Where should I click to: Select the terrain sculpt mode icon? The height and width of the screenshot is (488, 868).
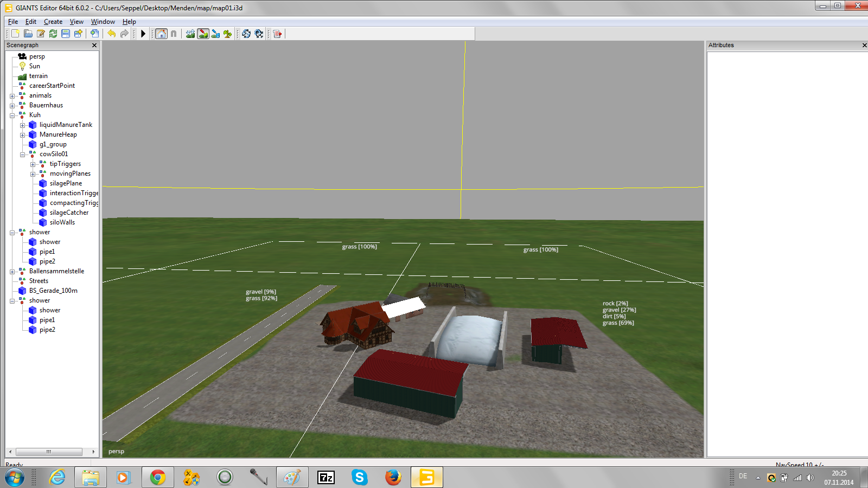pos(190,34)
